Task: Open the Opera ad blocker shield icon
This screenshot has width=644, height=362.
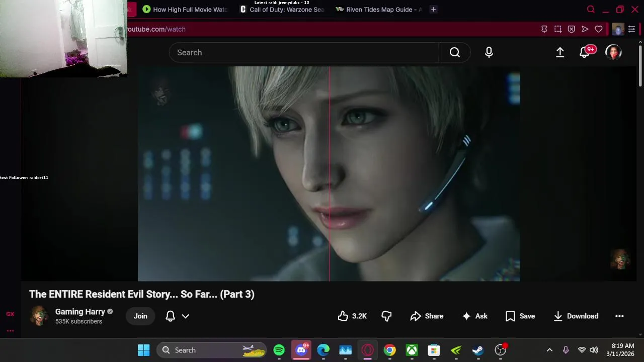Action: point(572,29)
